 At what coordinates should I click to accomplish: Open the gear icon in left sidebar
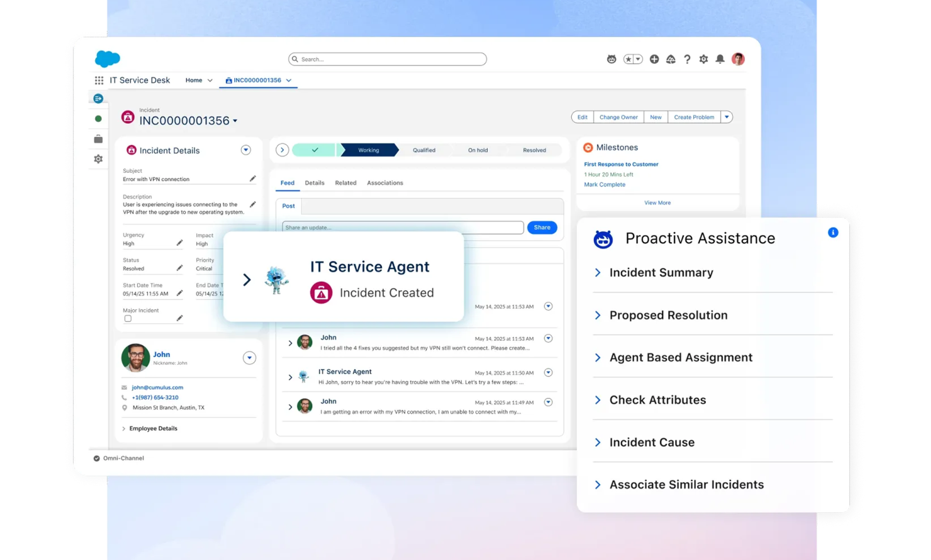[x=98, y=159]
